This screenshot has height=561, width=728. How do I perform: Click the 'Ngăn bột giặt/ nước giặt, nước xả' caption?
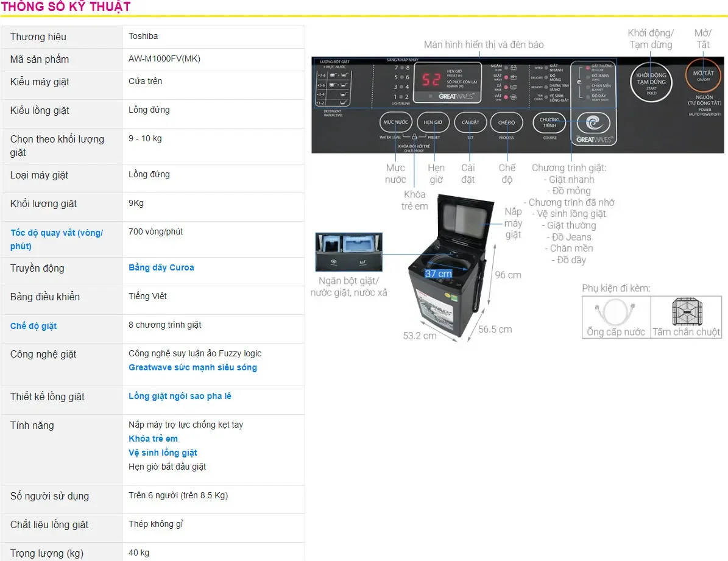coord(348,286)
